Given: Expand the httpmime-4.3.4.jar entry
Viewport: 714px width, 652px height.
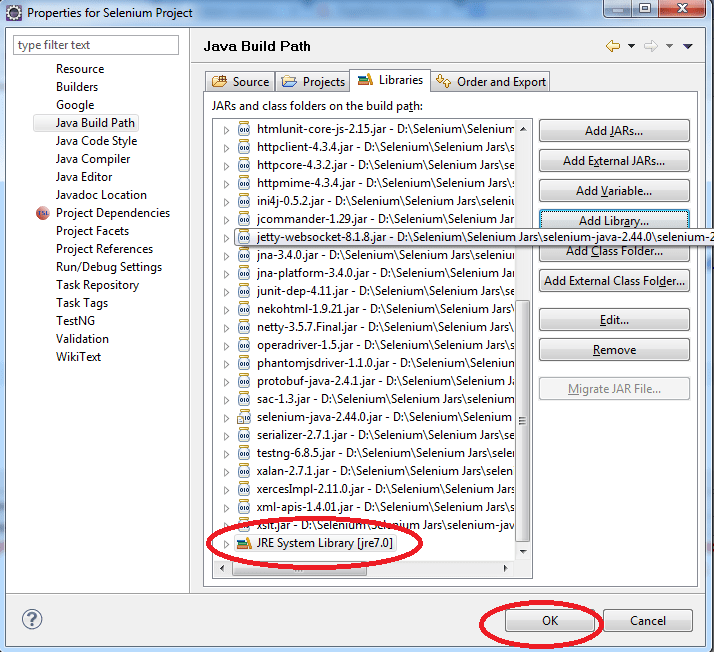Looking at the screenshot, I should (226, 184).
